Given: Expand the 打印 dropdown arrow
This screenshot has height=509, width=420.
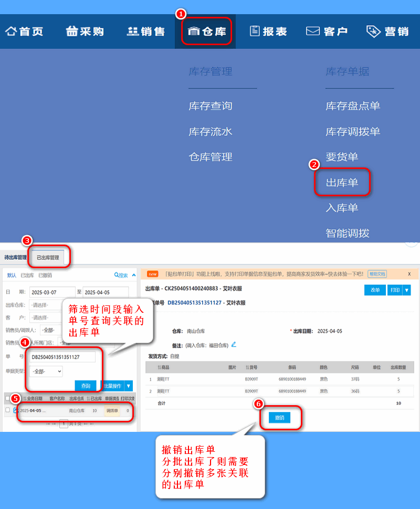Looking at the screenshot, I should 407,290.
